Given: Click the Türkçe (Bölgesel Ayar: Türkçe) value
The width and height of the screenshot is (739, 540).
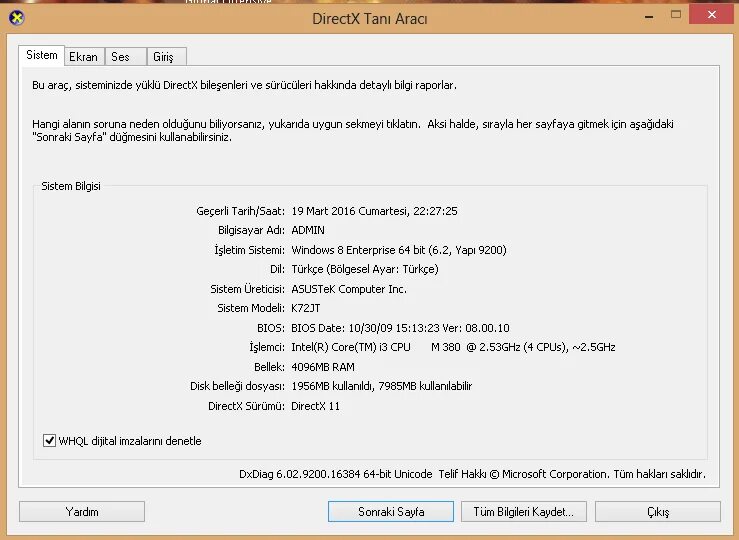Looking at the screenshot, I should (365, 269).
